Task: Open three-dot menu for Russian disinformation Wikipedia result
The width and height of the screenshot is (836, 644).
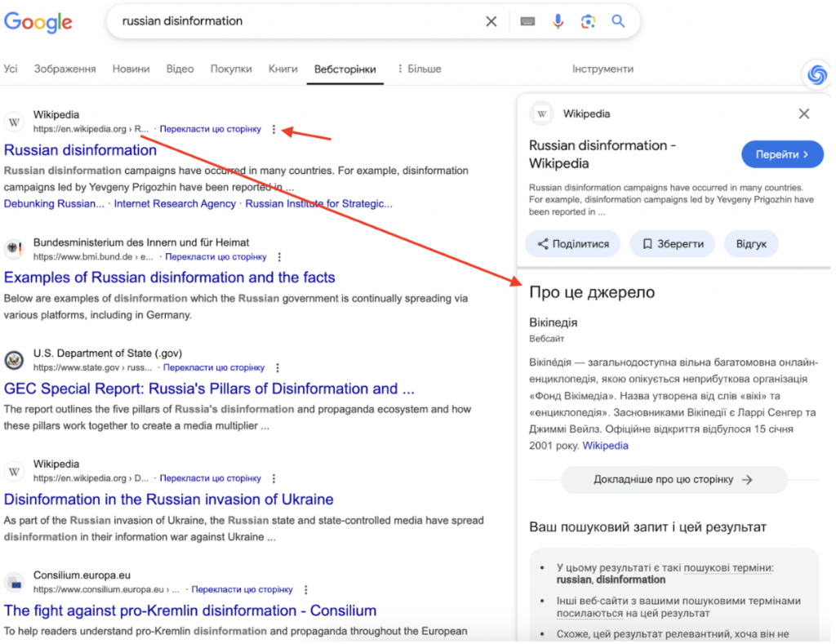Action: coord(273,129)
